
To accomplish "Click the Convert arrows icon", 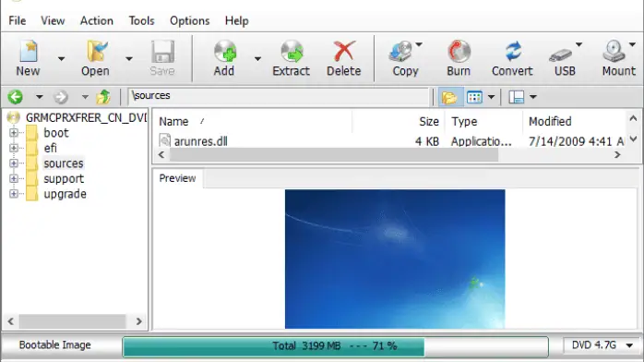I will coord(513,52).
